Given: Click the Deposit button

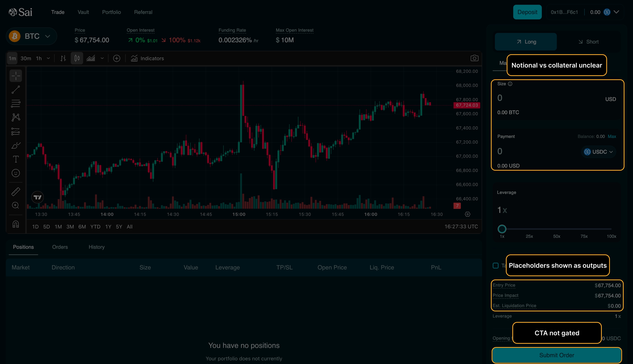Looking at the screenshot, I should 527,12.
